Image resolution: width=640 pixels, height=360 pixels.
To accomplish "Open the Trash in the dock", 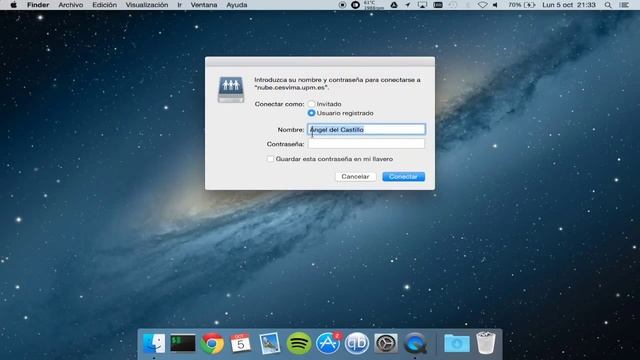I will (486, 343).
